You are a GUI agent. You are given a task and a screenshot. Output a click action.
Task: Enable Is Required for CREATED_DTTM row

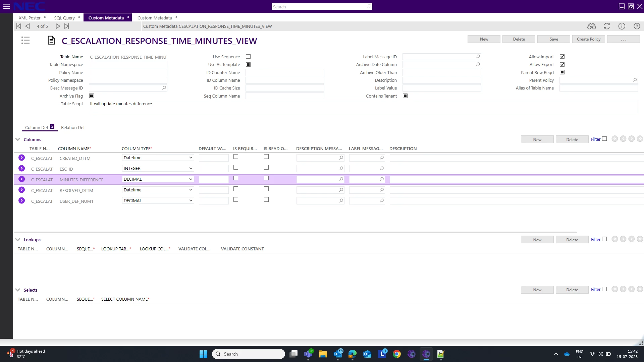click(x=236, y=157)
